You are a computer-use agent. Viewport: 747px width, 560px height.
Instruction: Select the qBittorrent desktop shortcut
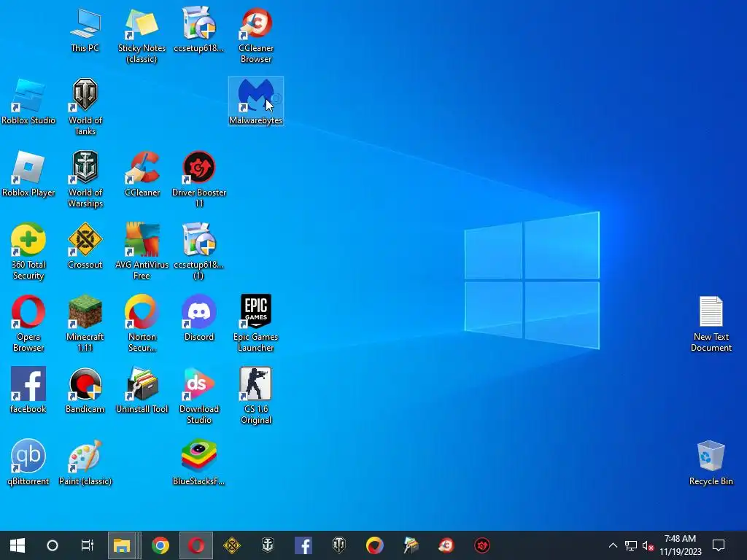tap(28, 463)
